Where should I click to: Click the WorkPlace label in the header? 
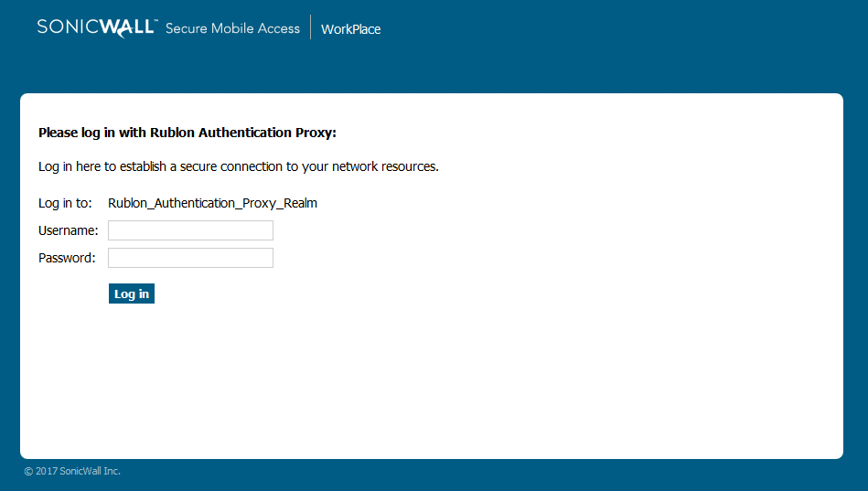pyautogui.click(x=350, y=29)
